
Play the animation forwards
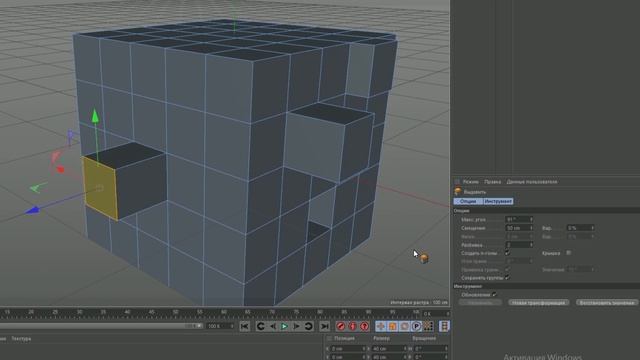coord(284,326)
